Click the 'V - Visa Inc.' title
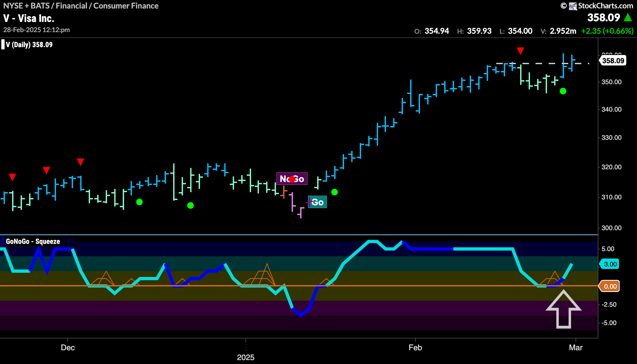The height and width of the screenshot is (364, 637). [29, 18]
